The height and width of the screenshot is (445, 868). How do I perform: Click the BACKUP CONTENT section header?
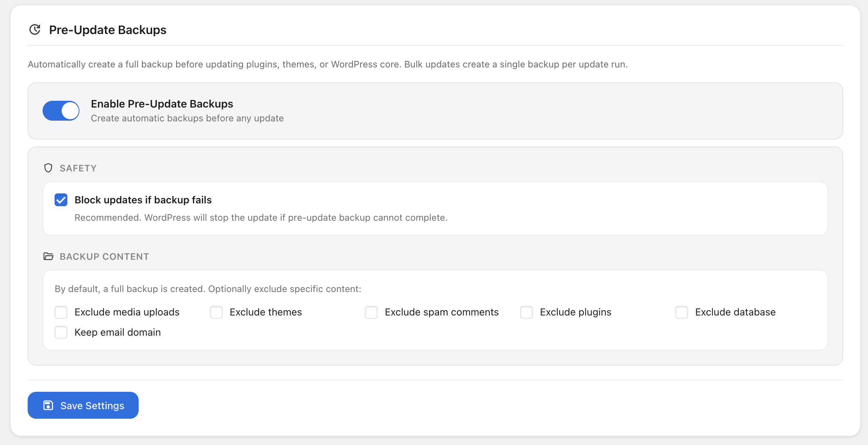point(104,256)
